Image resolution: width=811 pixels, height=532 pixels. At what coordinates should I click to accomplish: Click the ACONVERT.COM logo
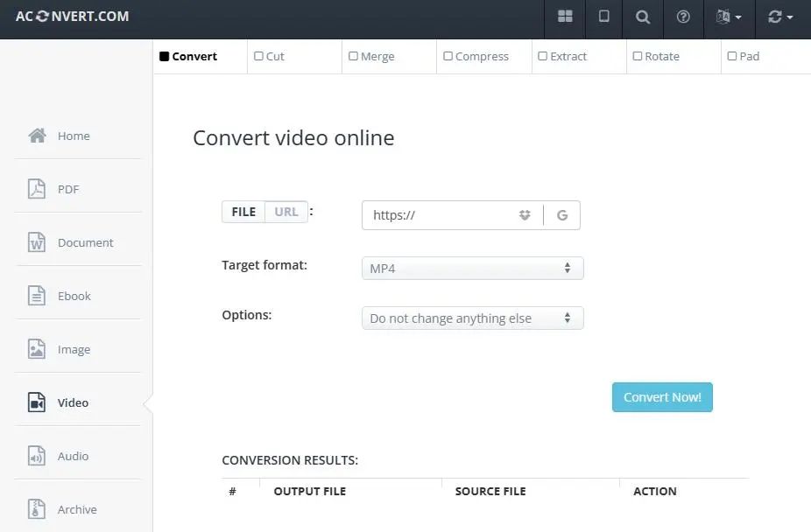coord(72,17)
